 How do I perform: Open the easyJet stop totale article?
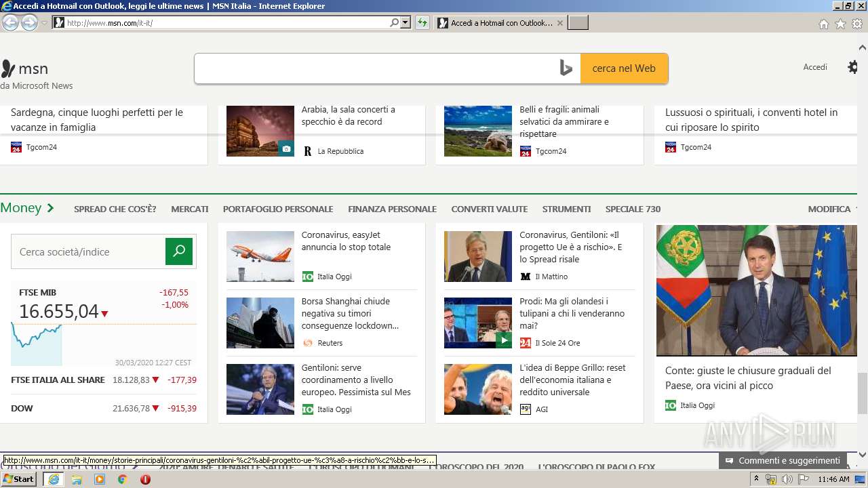click(x=346, y=241)
